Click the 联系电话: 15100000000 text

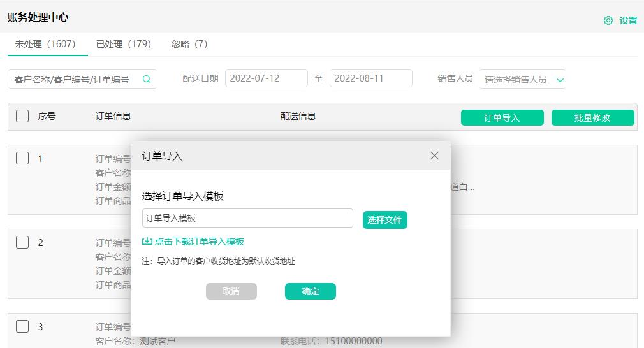coord(331,341)
